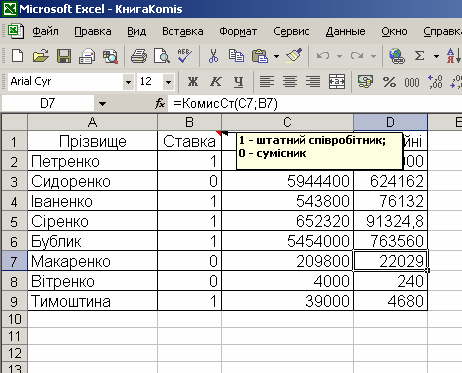This screenshot has height=373, width=462.
Task: Select cell with value 763560
Action: point(390,241)
